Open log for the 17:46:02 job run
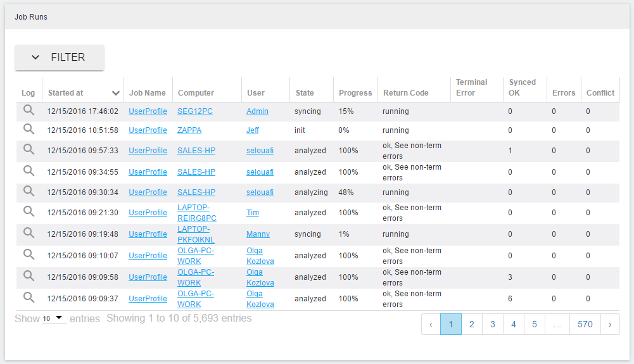 (x=29, y=110)
